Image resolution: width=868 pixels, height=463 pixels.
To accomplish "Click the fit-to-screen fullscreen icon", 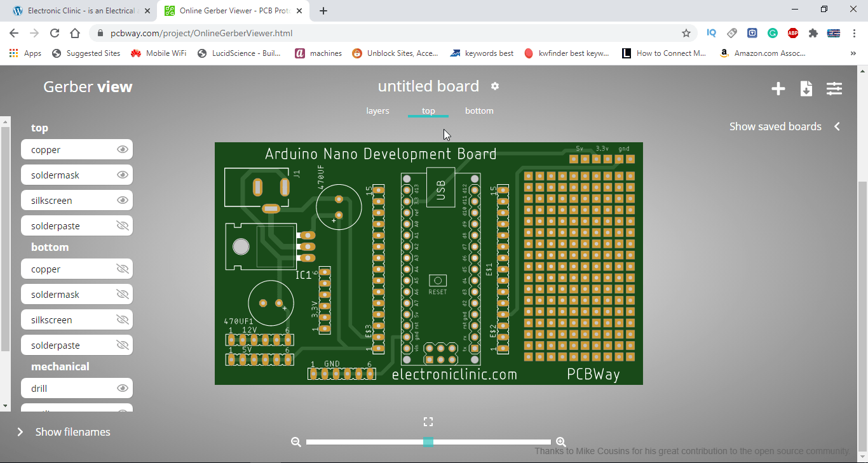I will [428, 422].
